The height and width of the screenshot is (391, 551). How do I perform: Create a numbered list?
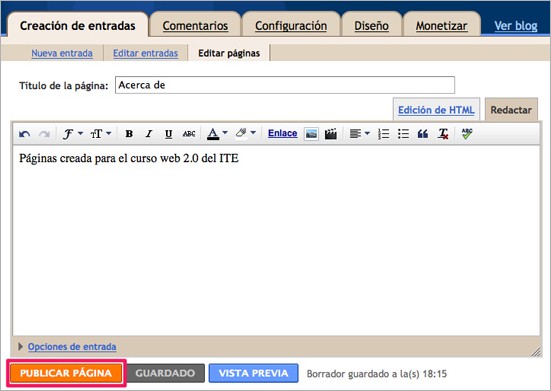pos(383,134)
